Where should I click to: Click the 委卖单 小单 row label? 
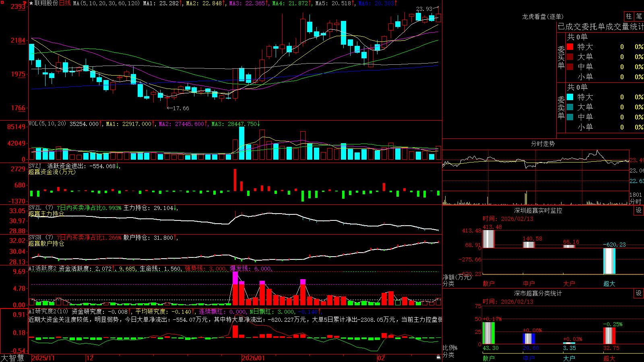pos(585,127)
